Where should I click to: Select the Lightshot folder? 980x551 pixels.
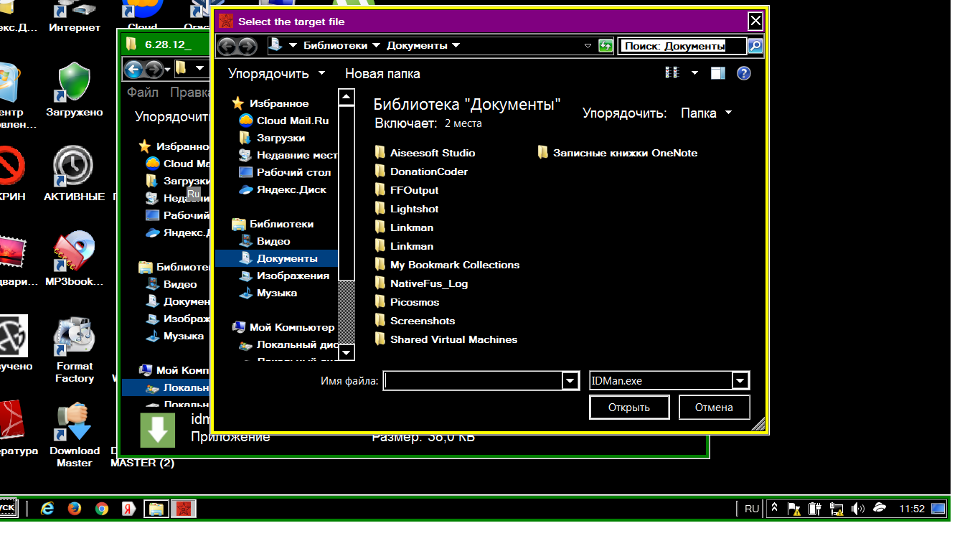(x=406, y=209)
